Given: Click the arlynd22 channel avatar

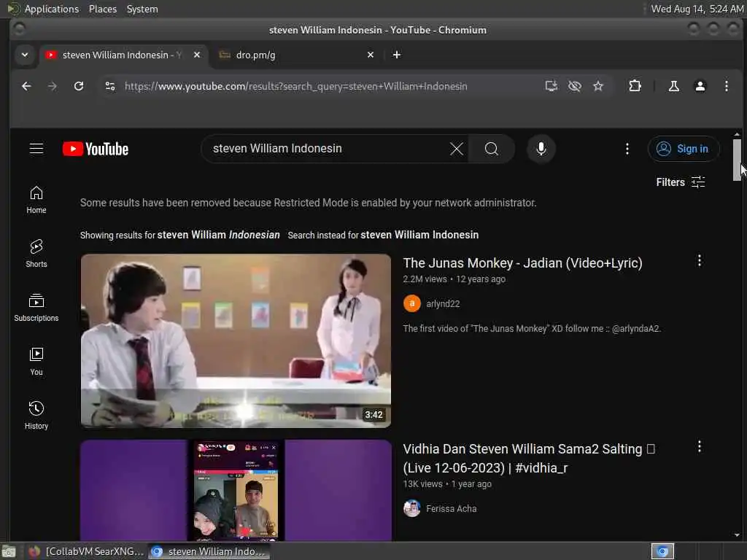Looking at the screenshot, I should tap(411, 303).
